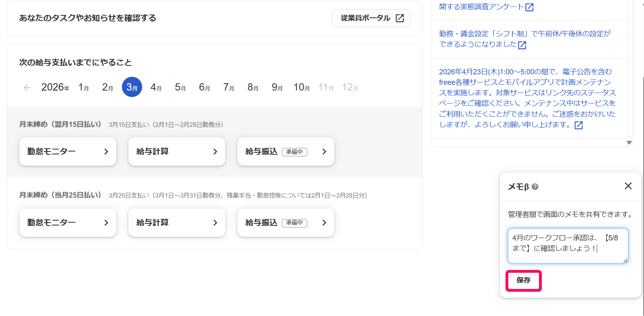Click chevron on 当月25日払い 給与計算 card
This screenshot has height=316, width=644.
tap(215, 223)
